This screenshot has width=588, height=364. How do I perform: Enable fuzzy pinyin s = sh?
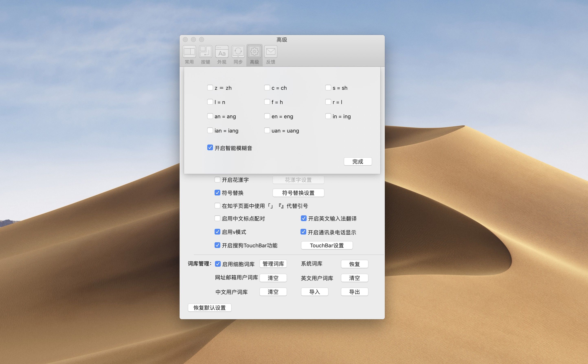[328, 88]
